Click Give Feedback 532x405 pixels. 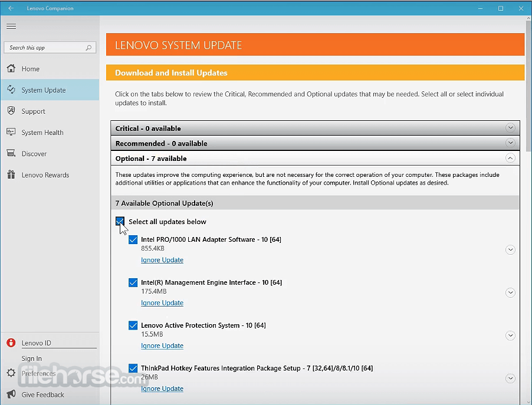(x=42, y=395)
